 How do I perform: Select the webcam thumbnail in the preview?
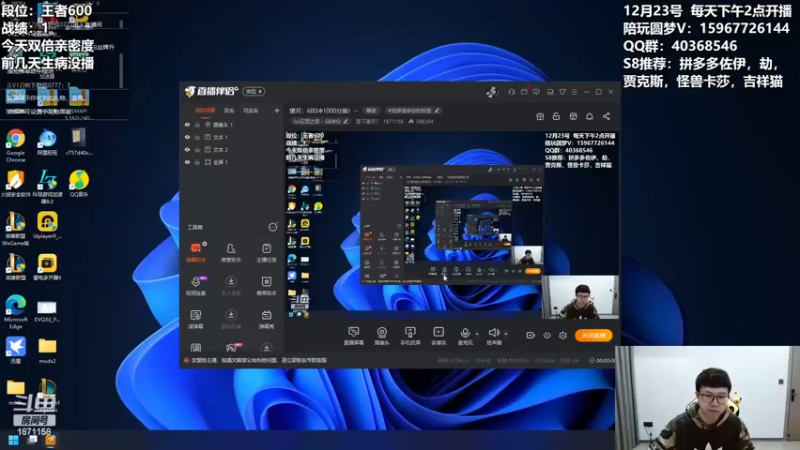(580, 297)
